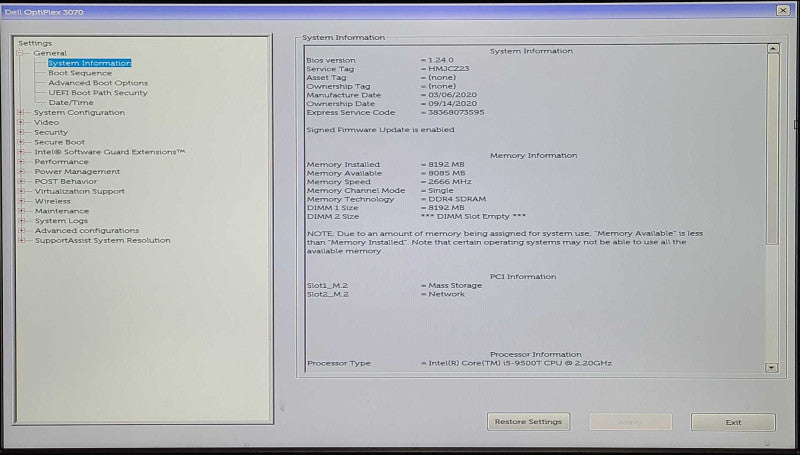The image size is (800, 455).
Task: Expand the Wireless node
Action: [x=21, y=201]
